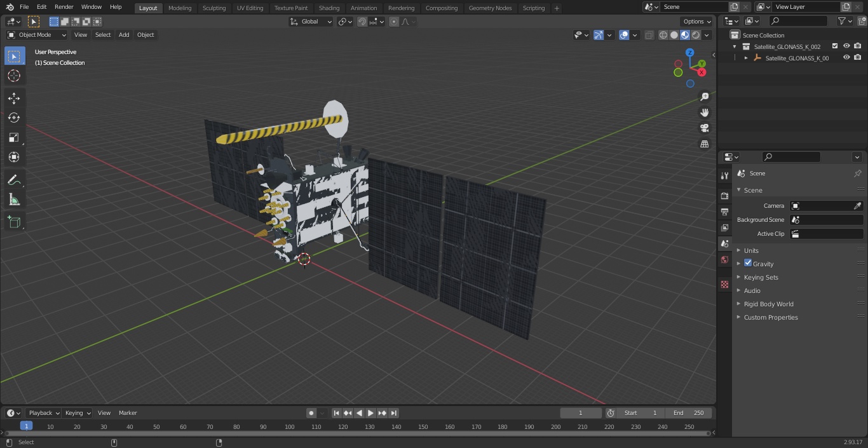Hide Satellite_GLONASS_K_00 object with eye icon

[x=846, y=58]
